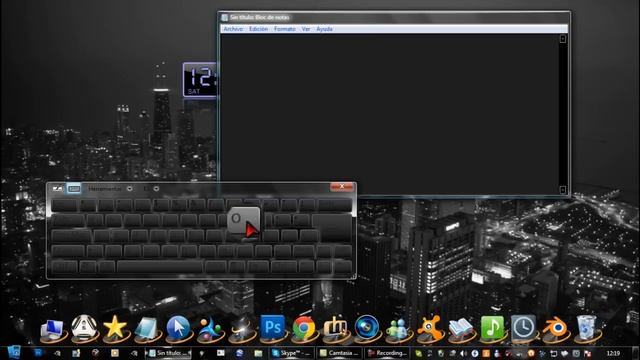Open Internet Explorer from the taskbar
640x360 pixels.
(x=240, y=353)
